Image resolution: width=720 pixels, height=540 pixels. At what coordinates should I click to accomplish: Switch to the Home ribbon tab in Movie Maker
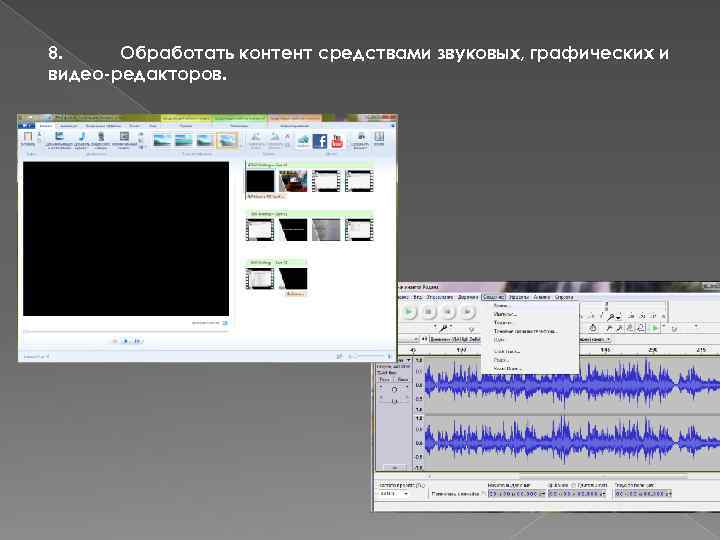coord(46,125)
